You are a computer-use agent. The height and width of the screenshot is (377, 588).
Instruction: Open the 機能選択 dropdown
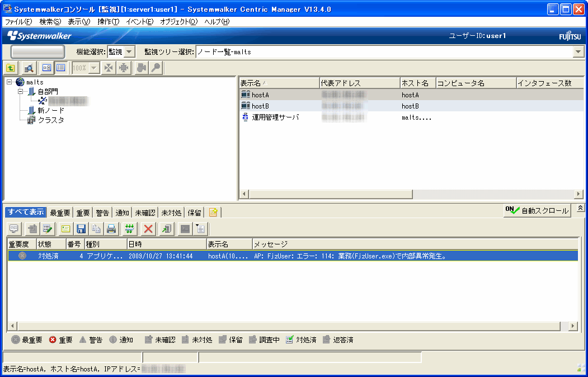(129, 51)
